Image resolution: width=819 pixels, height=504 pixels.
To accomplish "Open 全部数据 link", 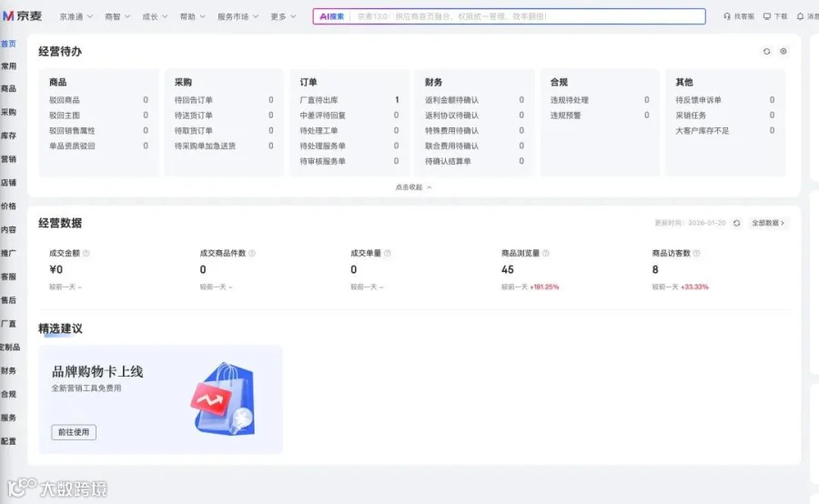I will 768,223.
